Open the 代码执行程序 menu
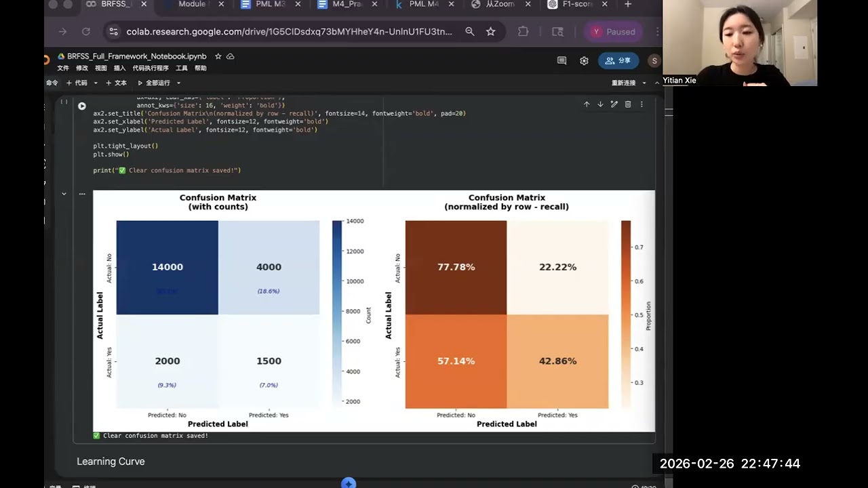The image size is (868, 488). [x=151, y=68]
